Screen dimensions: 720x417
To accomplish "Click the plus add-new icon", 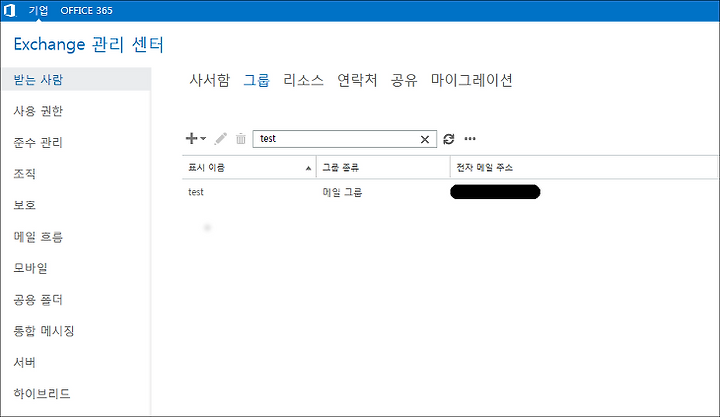I will [x=191, y=138].
